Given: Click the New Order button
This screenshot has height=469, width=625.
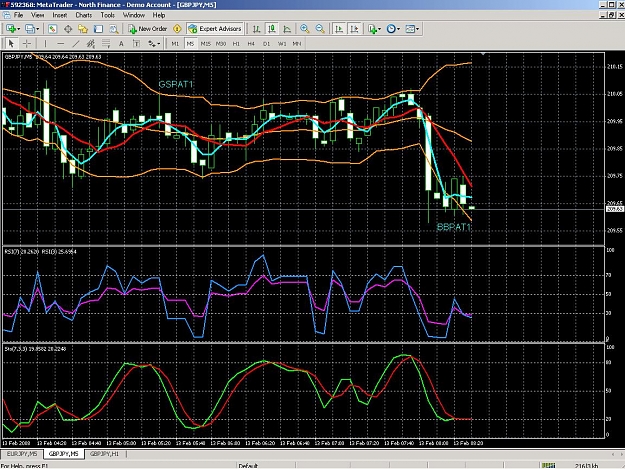Looking at the screenshot, I should click(148, 29).
